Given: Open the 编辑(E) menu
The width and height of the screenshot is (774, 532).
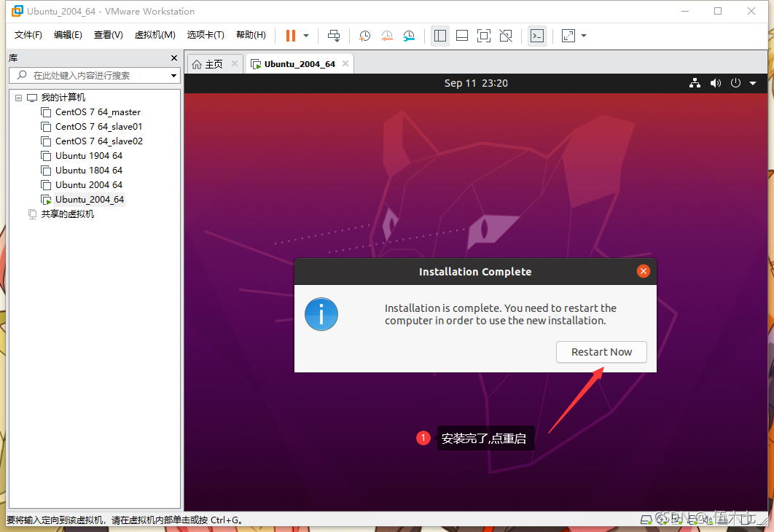Looking at the screenshot, I should (68, 35).
